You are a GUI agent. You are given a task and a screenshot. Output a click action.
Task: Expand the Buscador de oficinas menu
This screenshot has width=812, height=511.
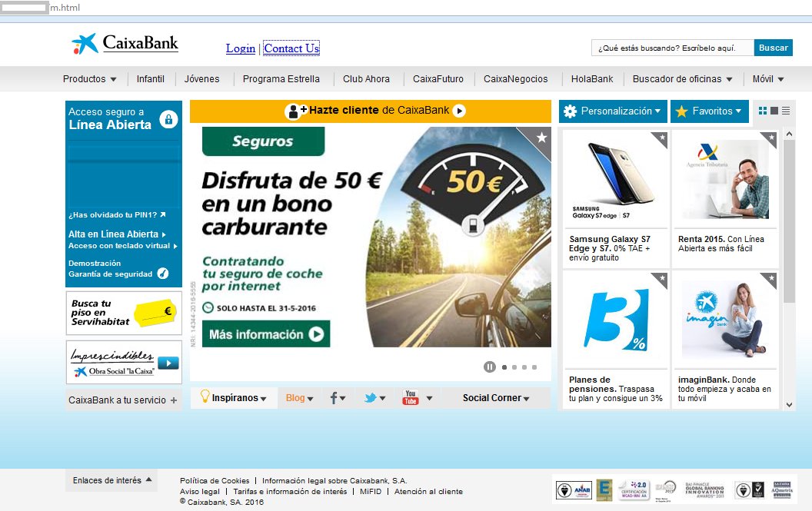pos(683,78)
